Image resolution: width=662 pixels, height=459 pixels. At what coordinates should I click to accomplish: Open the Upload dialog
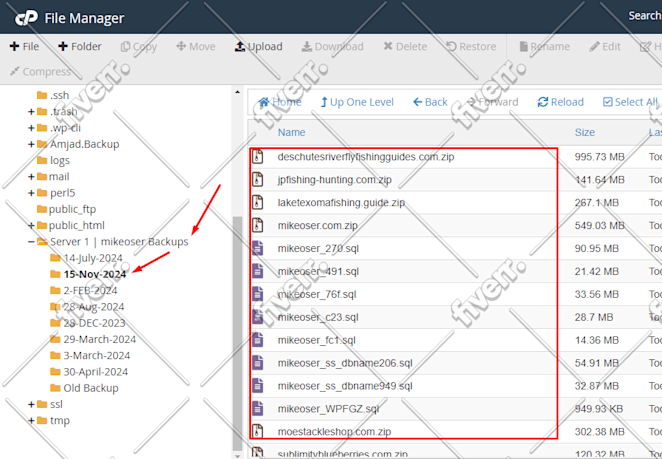(x=258, y=46)
